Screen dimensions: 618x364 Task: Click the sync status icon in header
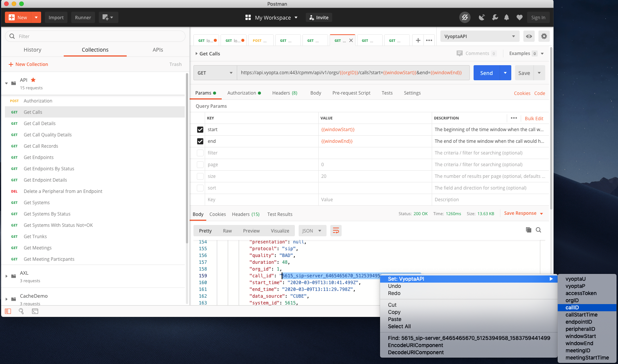465,17
